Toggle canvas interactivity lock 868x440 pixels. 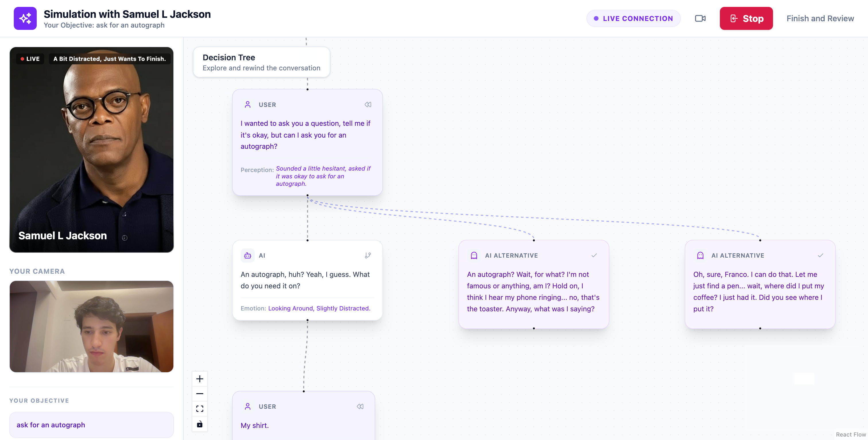pos(199,424)
